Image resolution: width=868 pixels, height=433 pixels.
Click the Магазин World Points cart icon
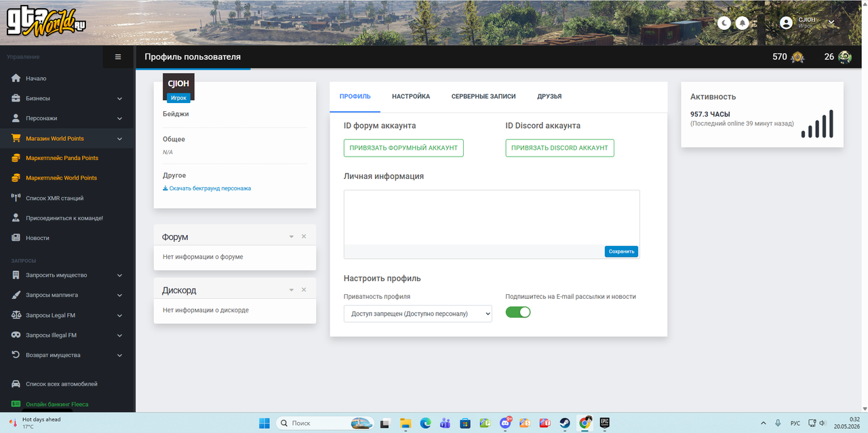point(16,138)
